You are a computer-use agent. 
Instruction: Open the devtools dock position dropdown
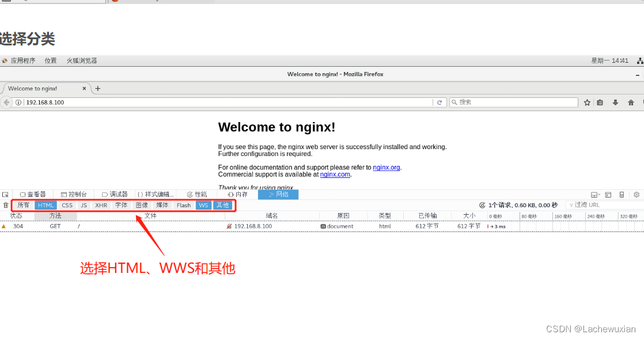pos(595,195)
